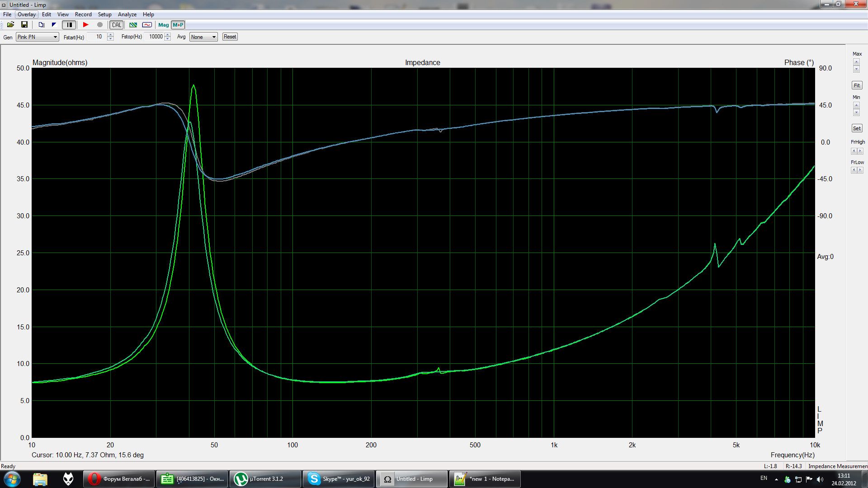Click the Set button

click(x=857, y=128)
